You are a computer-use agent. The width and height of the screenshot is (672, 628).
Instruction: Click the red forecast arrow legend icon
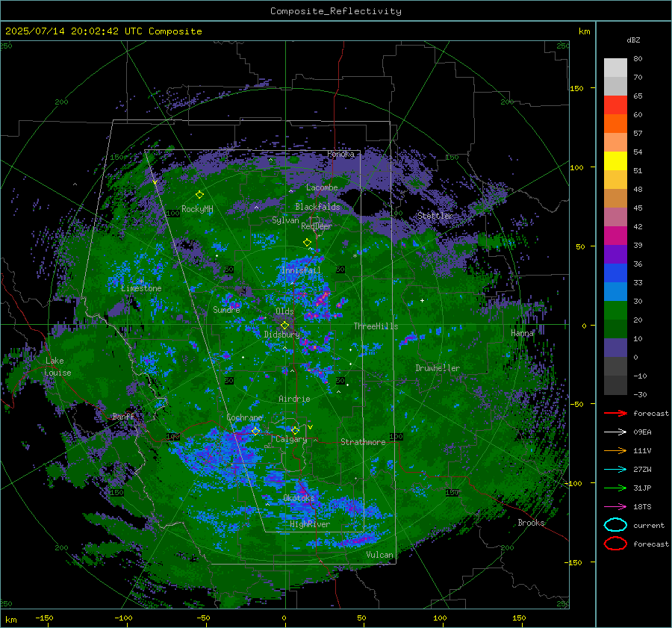pos(615,413)
